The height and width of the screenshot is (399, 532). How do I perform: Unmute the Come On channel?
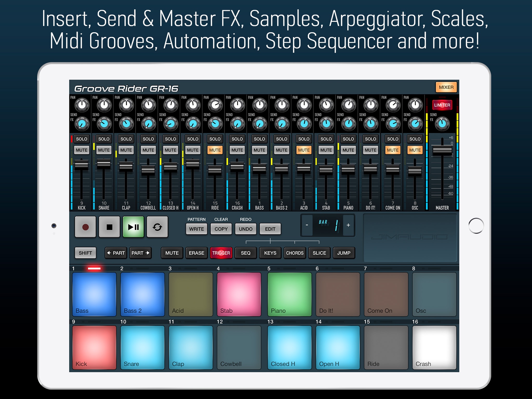(393, 150)
